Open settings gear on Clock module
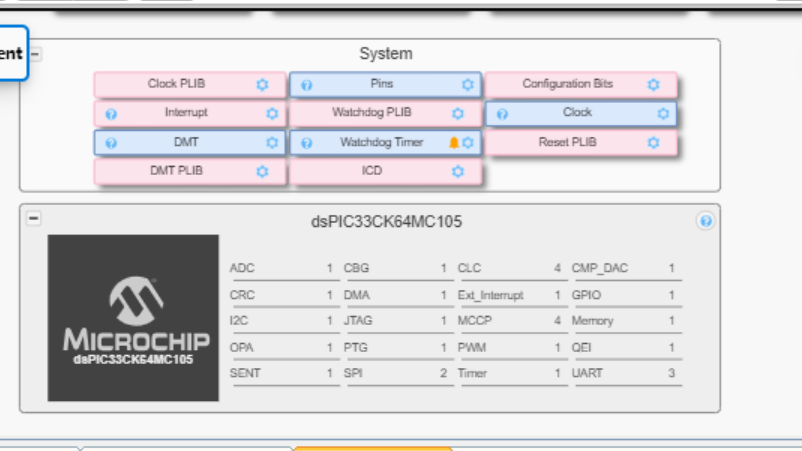This screenshot has width=802, height=451. (x=663, y=113)
